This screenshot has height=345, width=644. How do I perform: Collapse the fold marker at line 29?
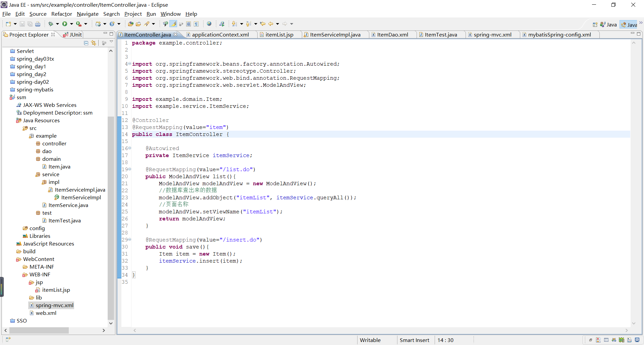coord(129,239)
